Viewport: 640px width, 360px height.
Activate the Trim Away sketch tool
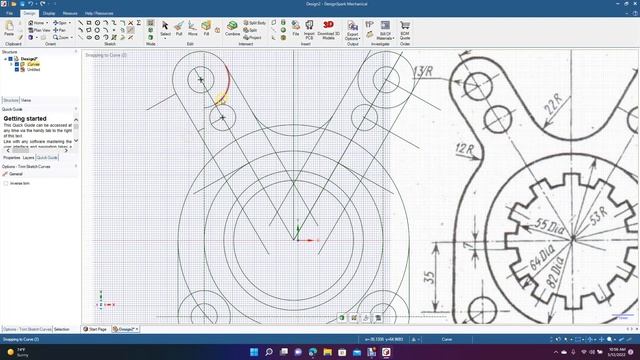pos(131,30)
